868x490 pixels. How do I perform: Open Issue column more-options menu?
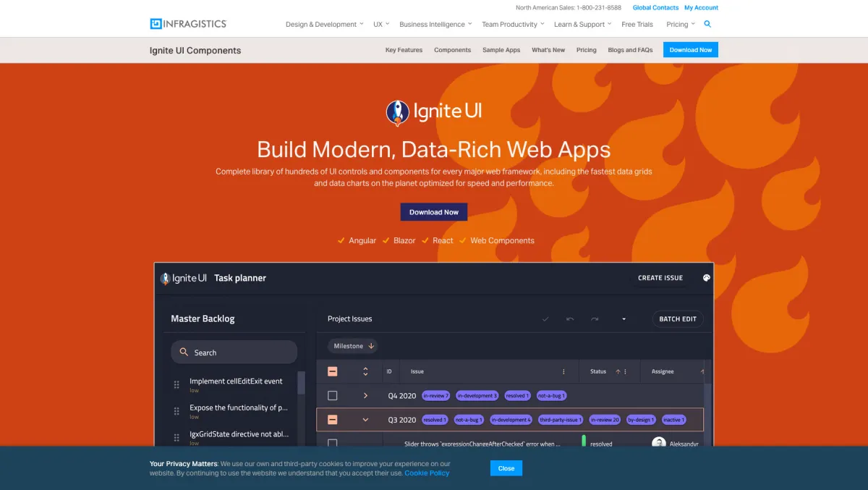click(x=564, y=371)
